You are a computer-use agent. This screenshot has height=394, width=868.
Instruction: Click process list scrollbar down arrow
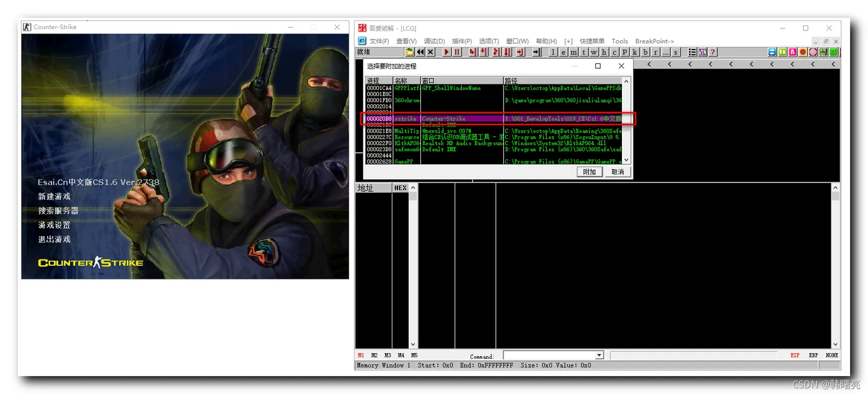626,160
